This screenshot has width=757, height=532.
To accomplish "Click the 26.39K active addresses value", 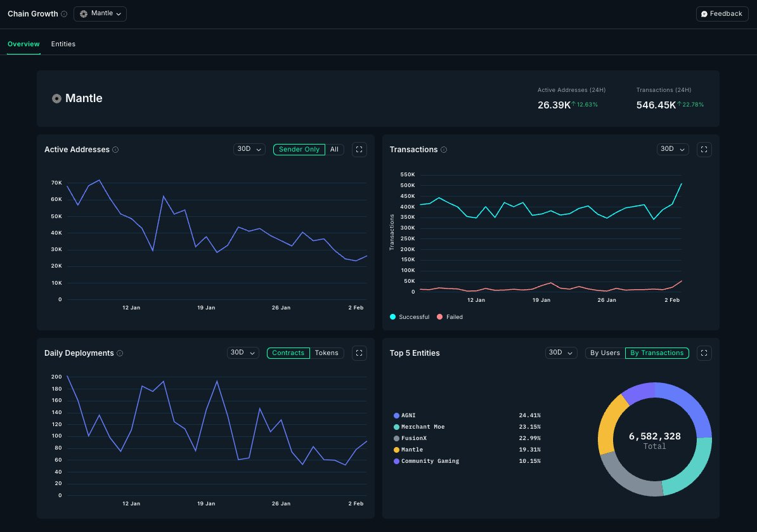I will (x=553, y=105).
